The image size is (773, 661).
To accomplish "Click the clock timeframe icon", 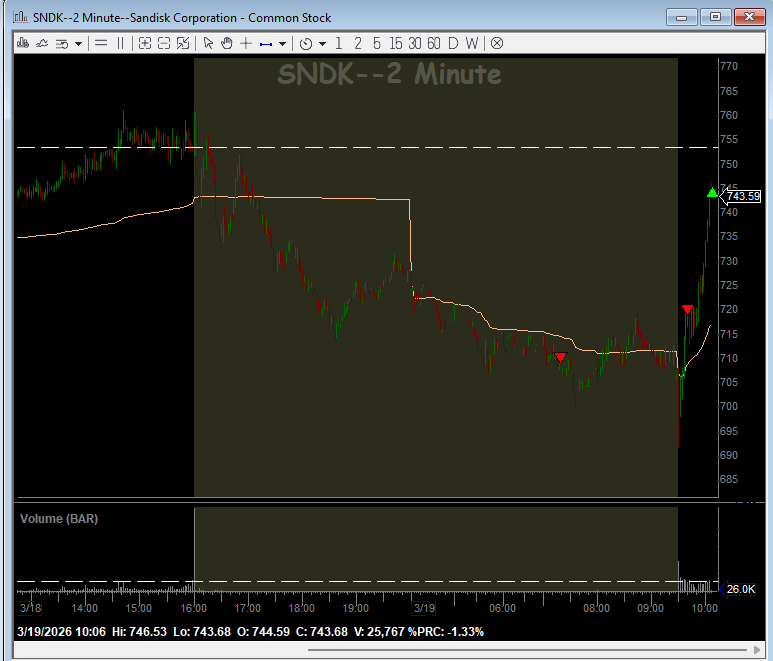I will click(306, 44).
